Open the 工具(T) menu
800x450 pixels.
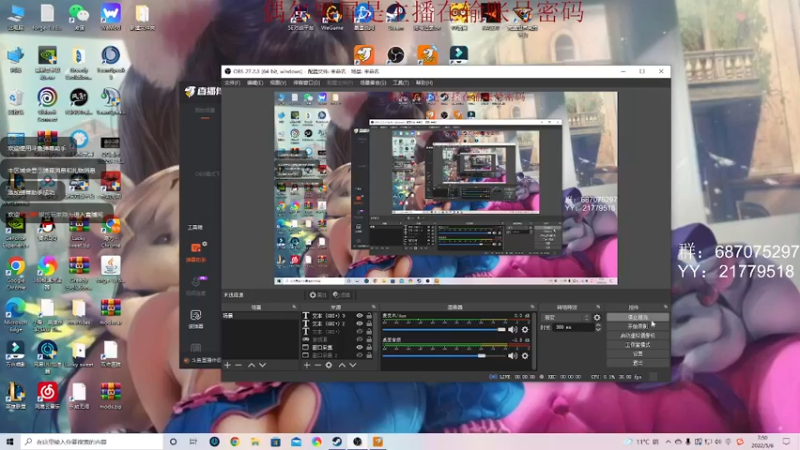[401, 83]
